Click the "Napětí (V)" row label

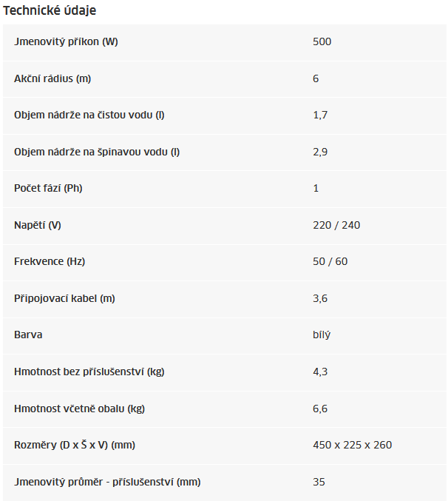[37, 225]
